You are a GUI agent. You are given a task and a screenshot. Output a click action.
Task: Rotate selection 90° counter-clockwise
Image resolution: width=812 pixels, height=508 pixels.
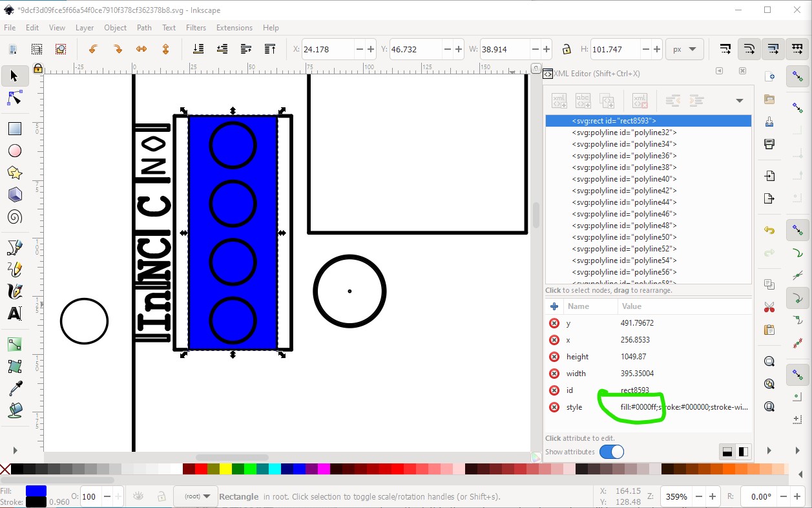[93, 49]
